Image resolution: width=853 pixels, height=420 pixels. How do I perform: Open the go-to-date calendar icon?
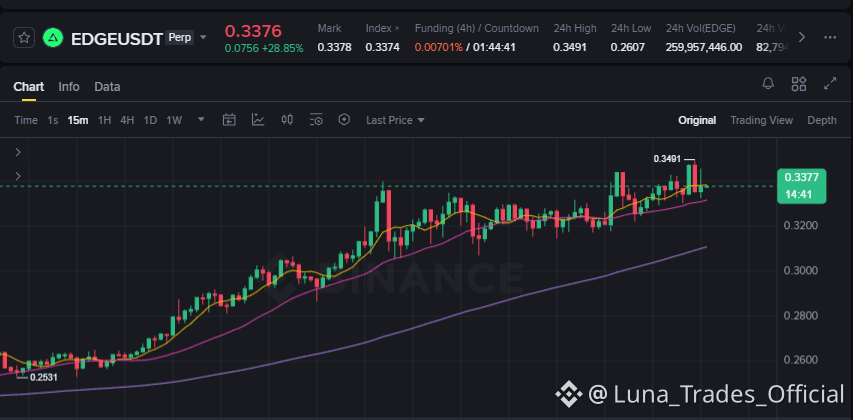(x=229, y=120)
